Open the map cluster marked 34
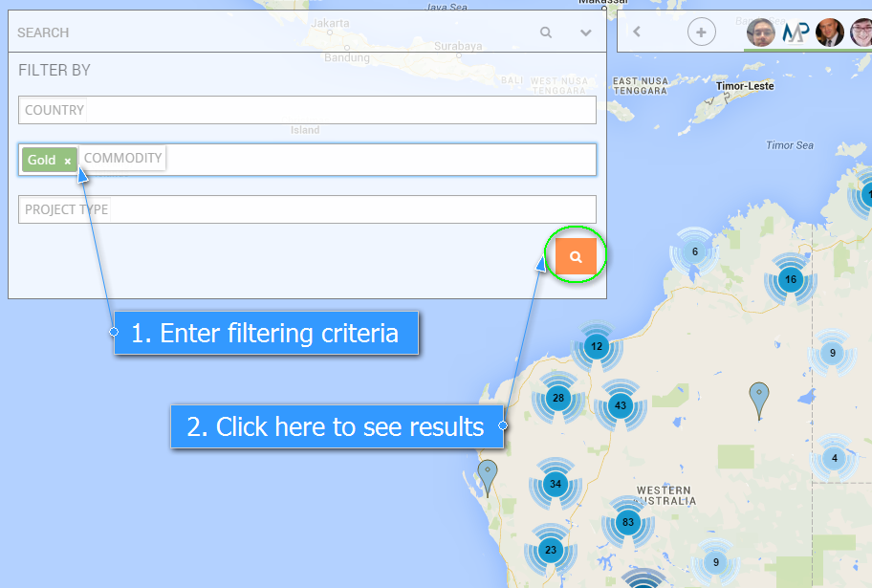This screenshot has width=872, height=588. tap(556, 484)
